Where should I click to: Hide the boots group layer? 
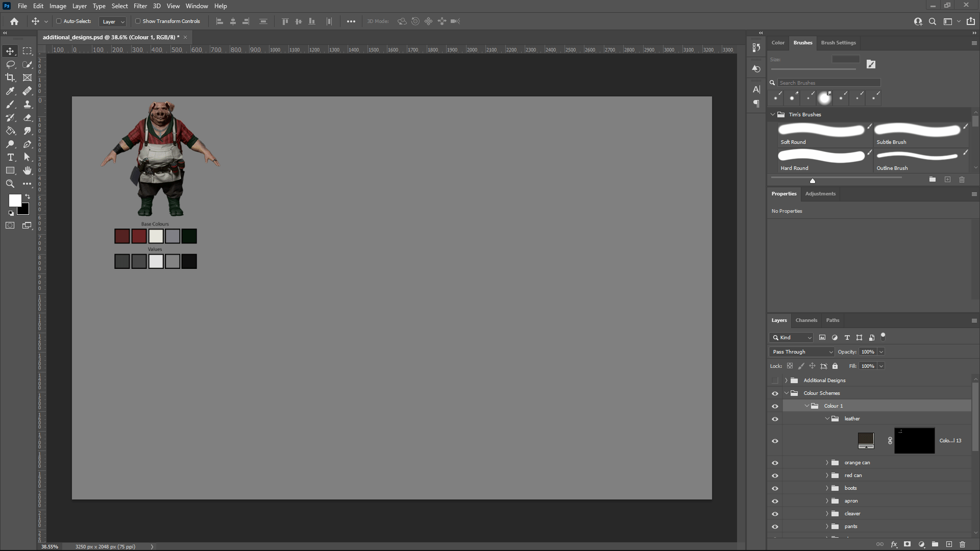pyautogui.click(x=775, y=488)
